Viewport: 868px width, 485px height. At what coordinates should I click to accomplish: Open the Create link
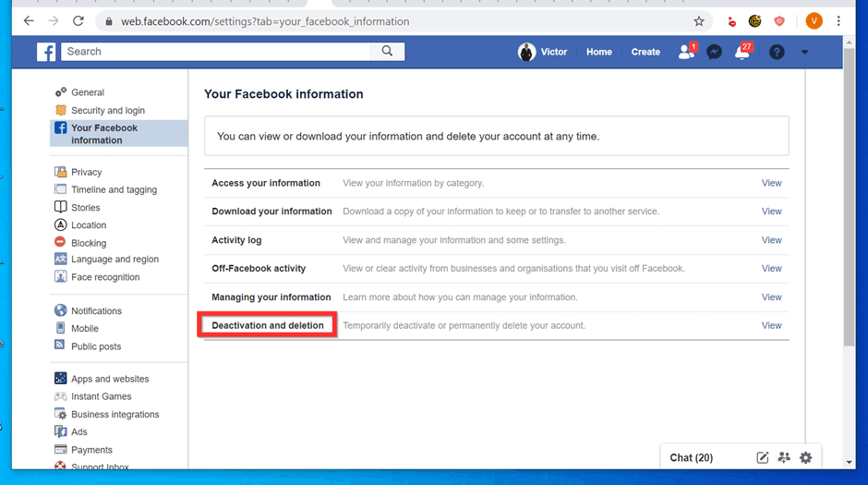click(645, 52)
